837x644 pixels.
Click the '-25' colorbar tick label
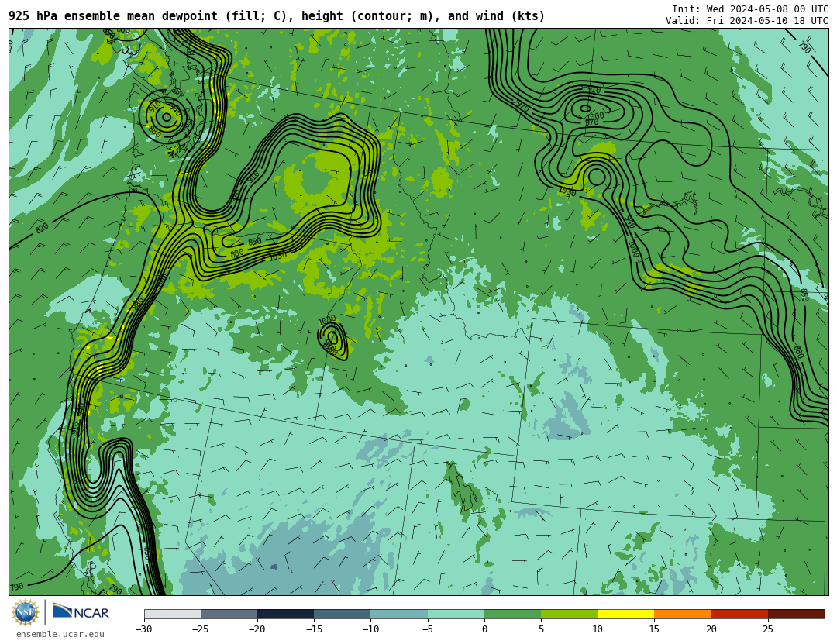pos(200,629)
